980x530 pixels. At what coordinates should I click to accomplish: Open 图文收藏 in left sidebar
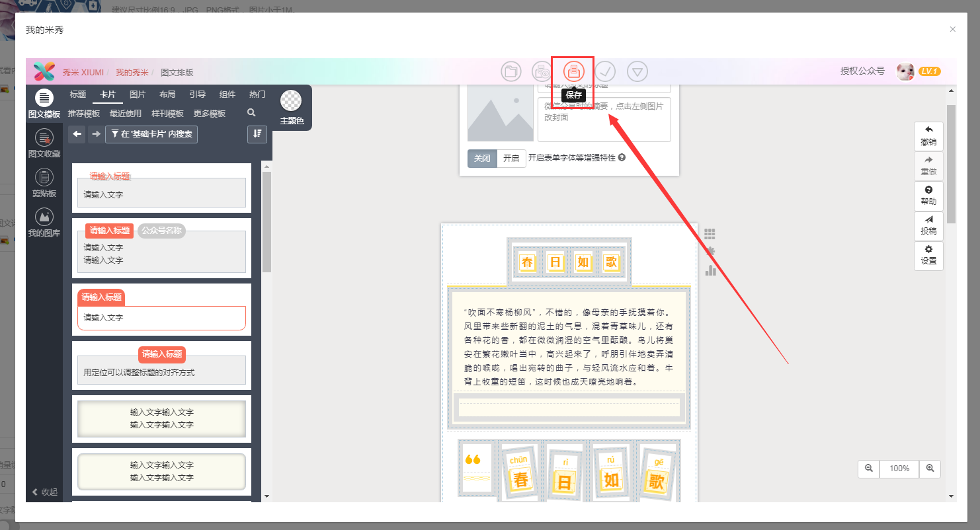coord(44,144)
